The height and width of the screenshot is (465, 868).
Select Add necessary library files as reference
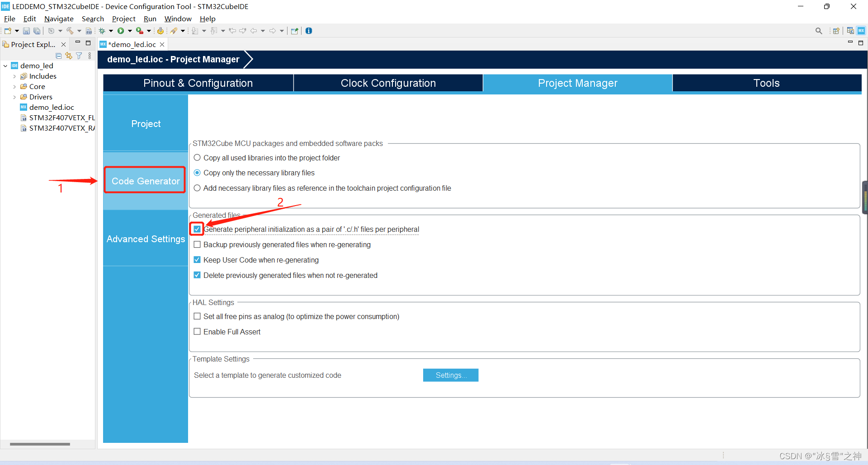click(x=197, y=188)
